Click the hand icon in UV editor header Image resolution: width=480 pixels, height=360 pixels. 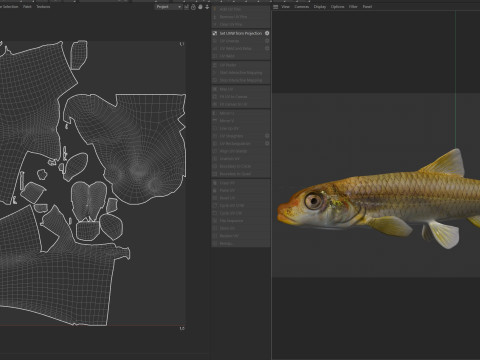(x=200, y=7)
